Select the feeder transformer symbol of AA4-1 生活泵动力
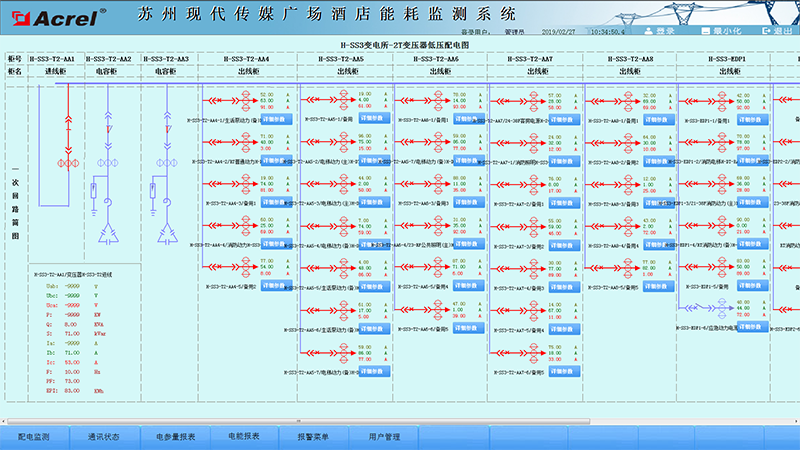 click(x=246, y=101)
